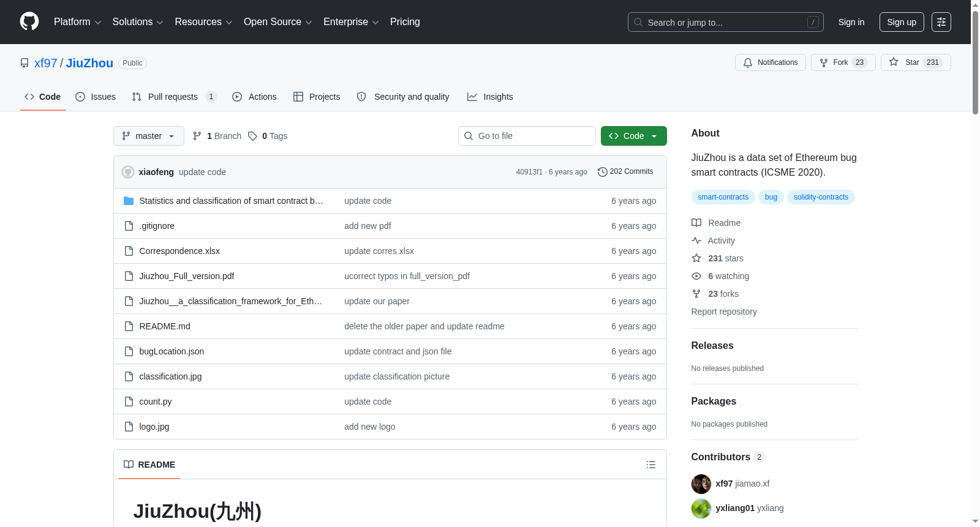Switch to the Insights tab
Image resolution: width=980 pixels, height=527 pixels.
coord(490,97)
